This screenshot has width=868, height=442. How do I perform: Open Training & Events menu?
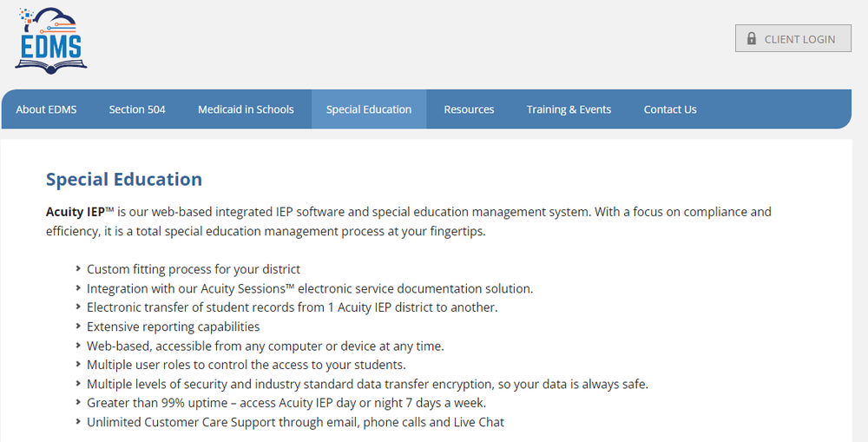point(569,109)
